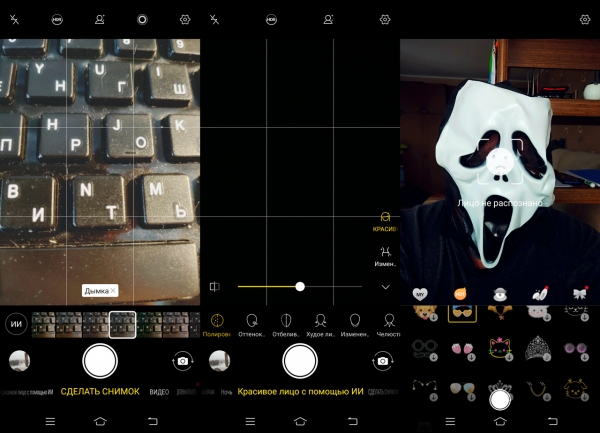Download the gold necklace sticker
The image size is (600, 433).
(x=538, y=390)
